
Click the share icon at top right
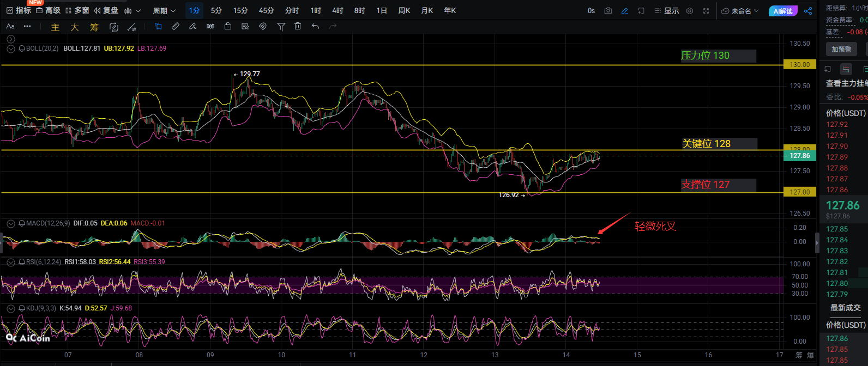pos(808,11)
